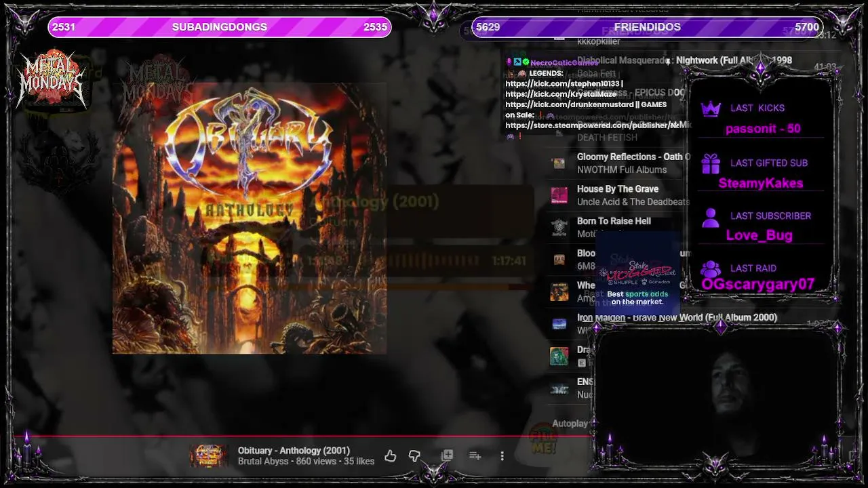The image size is (868, 488).
Task: Click the "passonit - 50" last kicks entry
Action: (x=763, y=129)
